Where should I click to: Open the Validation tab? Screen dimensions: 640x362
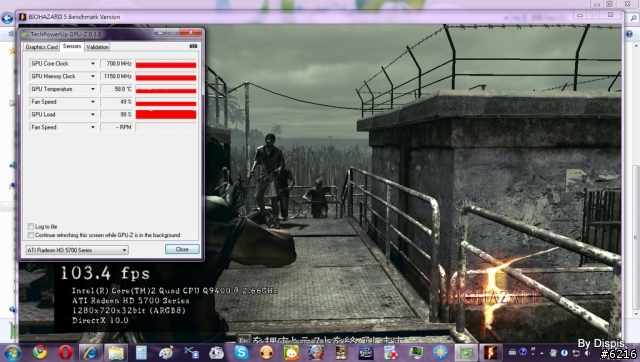click(x=97, y=47)
